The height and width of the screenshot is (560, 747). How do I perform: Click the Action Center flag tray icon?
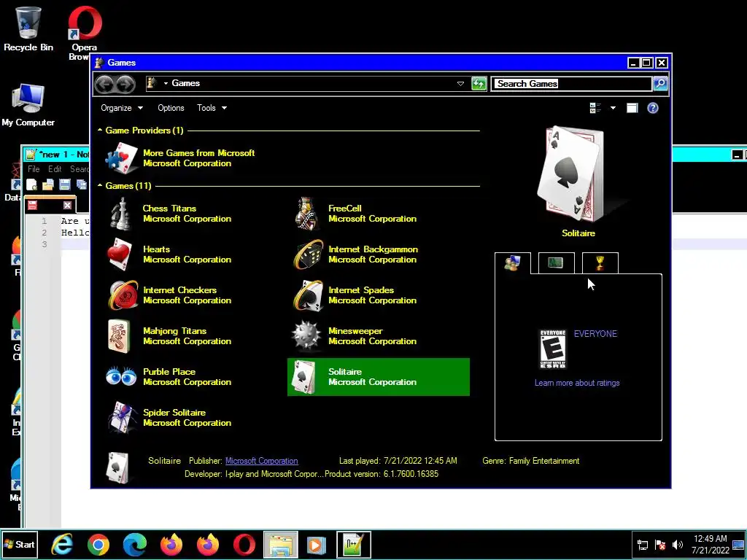coord(659,544)
